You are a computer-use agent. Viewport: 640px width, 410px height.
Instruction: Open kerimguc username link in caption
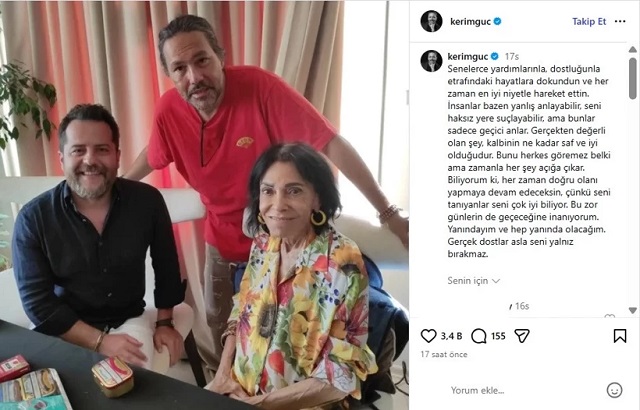pos(468,56)
